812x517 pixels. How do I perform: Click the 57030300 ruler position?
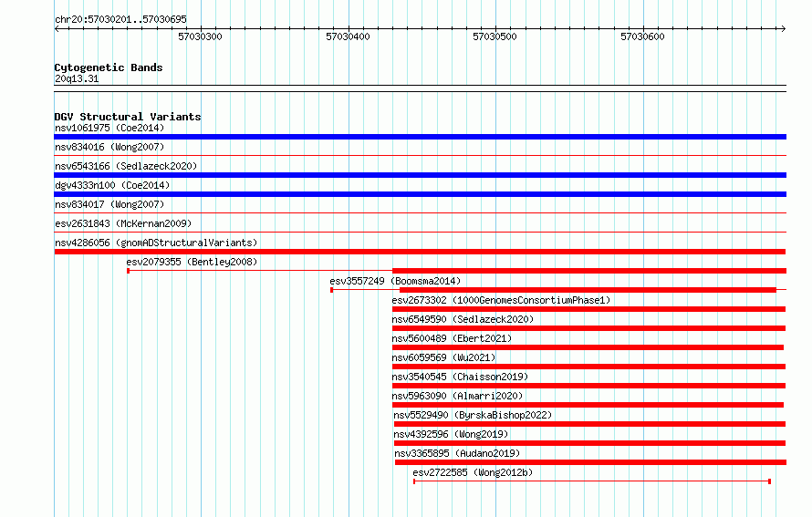(200, 36)
